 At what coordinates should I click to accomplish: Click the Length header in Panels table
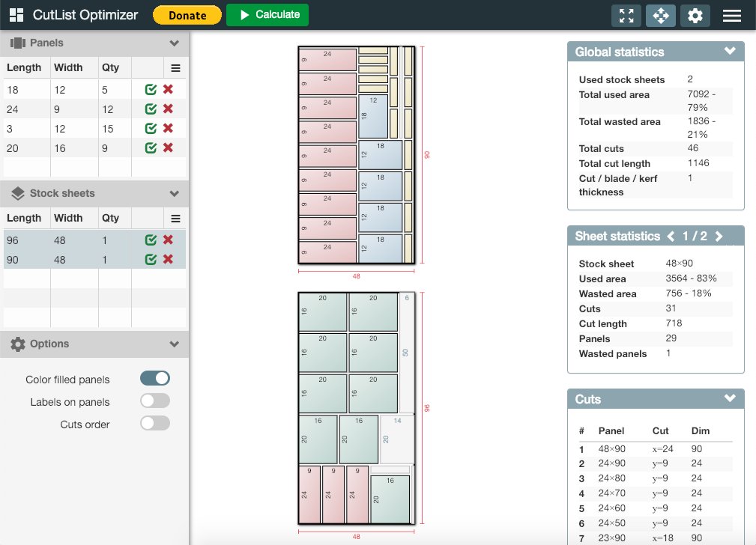click(x=24, y=67)
